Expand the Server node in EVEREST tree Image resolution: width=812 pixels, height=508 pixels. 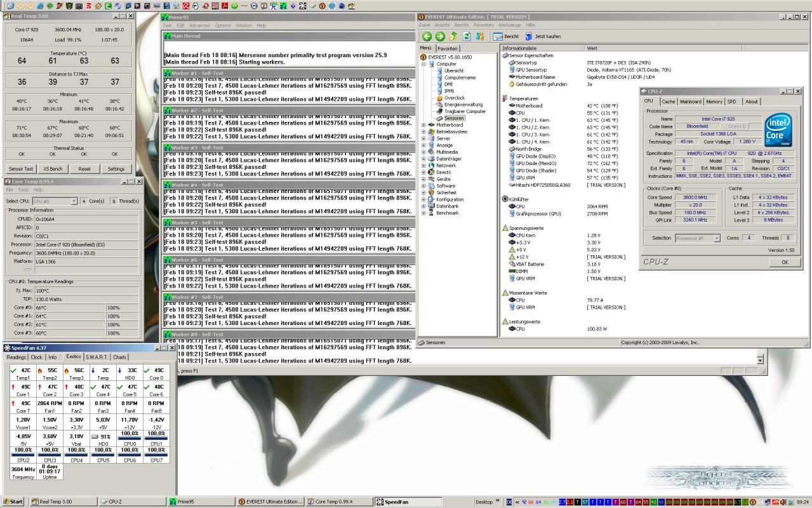coord(423,138)
